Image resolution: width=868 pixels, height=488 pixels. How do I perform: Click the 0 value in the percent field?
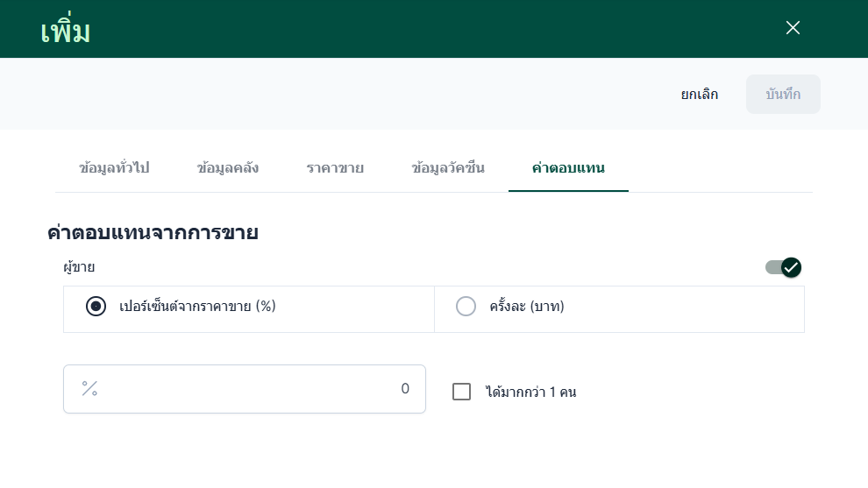coord(405,389)
